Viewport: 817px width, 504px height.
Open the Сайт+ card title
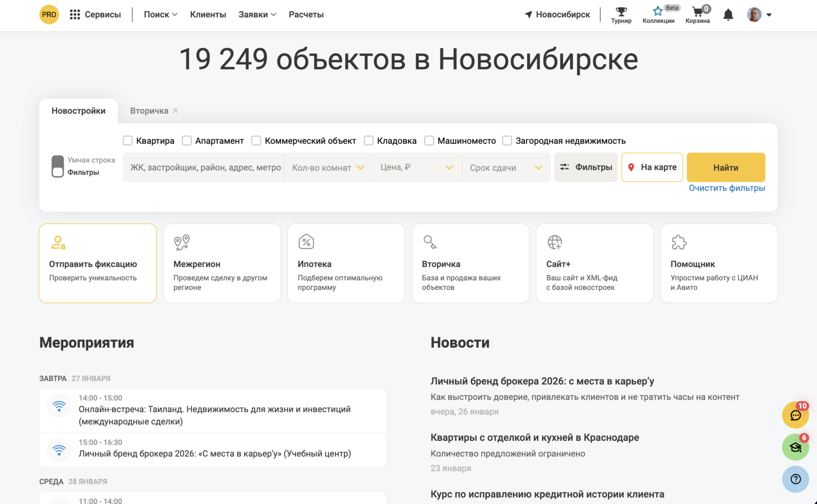[x=558, y=264]
